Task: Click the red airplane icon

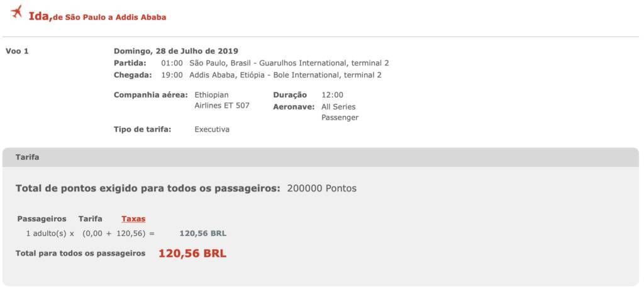Action: tap(16, 13)
